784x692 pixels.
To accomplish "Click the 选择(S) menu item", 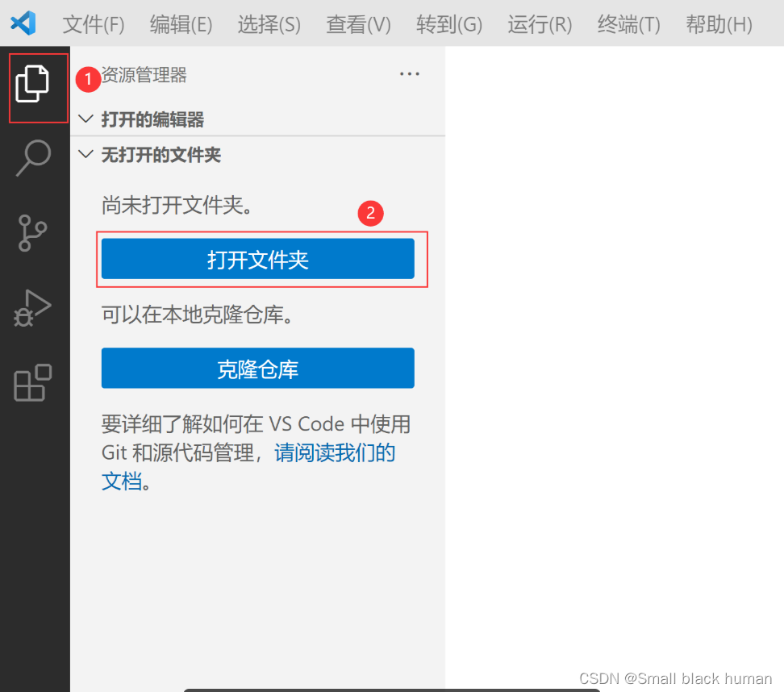I will (x=269, y=24).
